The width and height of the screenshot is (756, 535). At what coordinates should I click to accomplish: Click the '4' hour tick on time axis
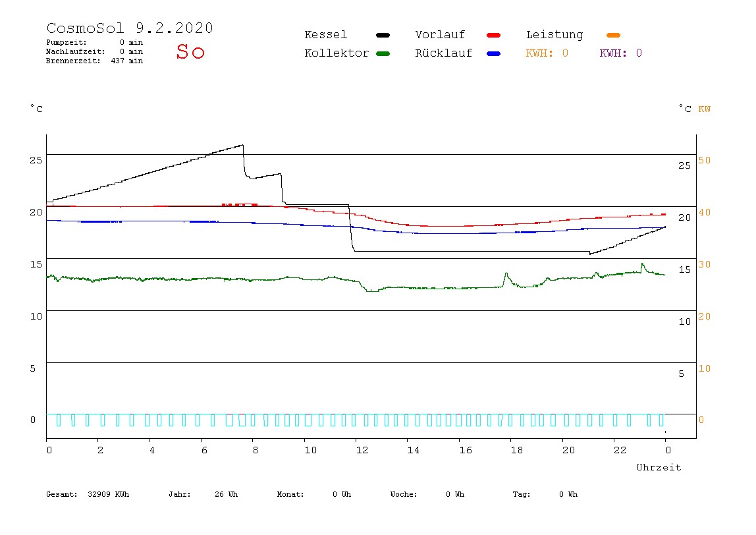152,450
